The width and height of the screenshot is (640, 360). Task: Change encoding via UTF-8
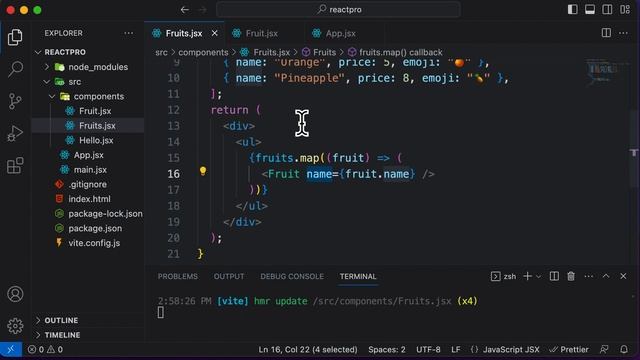click(x=428, y=349)
